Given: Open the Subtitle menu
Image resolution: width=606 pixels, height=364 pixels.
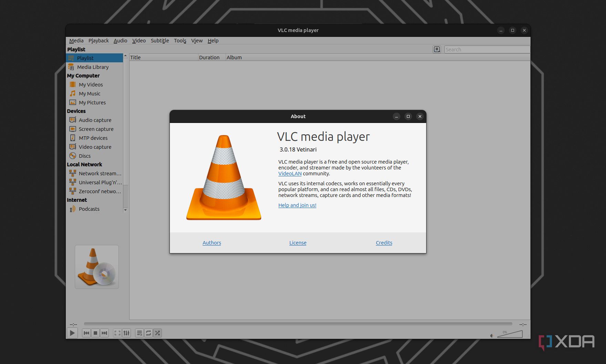Looking at the screenshot, I should (160, 40).
